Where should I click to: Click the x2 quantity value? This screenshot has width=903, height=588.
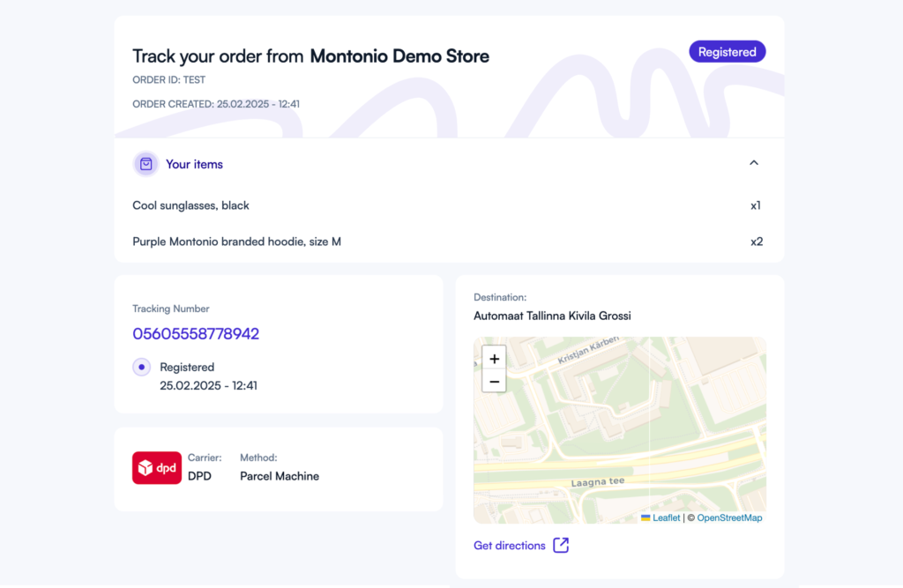click(x=757, y=242)
